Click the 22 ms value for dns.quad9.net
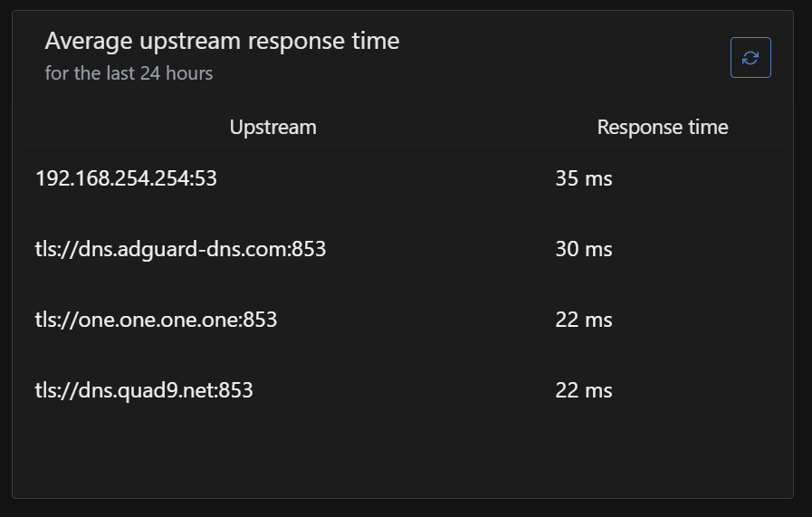 [x=584, y=390]
